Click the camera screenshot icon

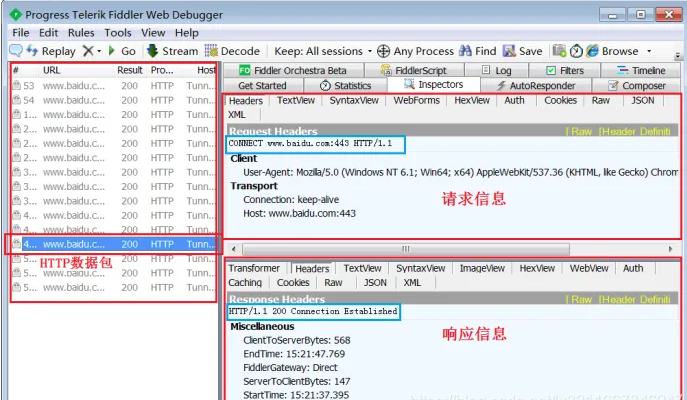(559, 51)
